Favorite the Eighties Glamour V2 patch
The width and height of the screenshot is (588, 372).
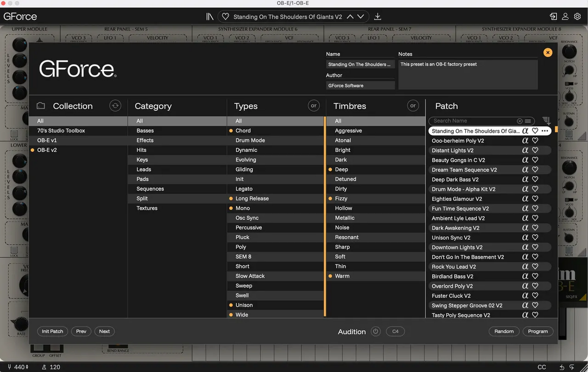pyautogui.click(x=535, y=199)
